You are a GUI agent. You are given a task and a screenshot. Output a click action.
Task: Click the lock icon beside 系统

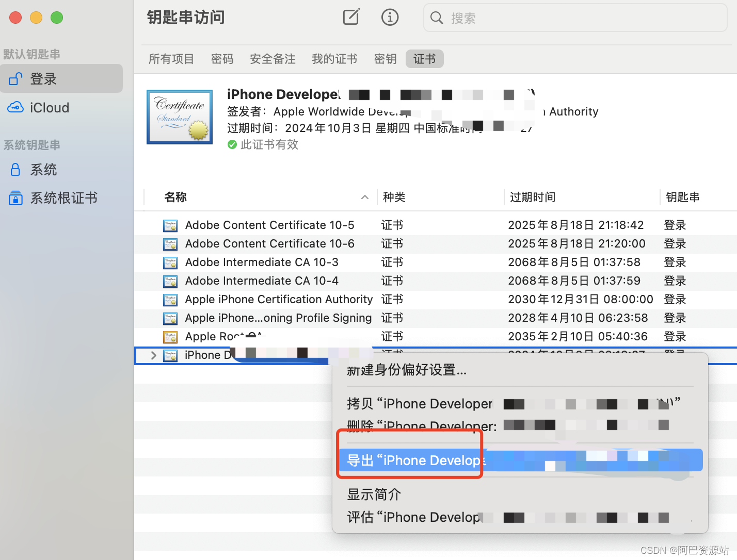[x=15, y=170]
